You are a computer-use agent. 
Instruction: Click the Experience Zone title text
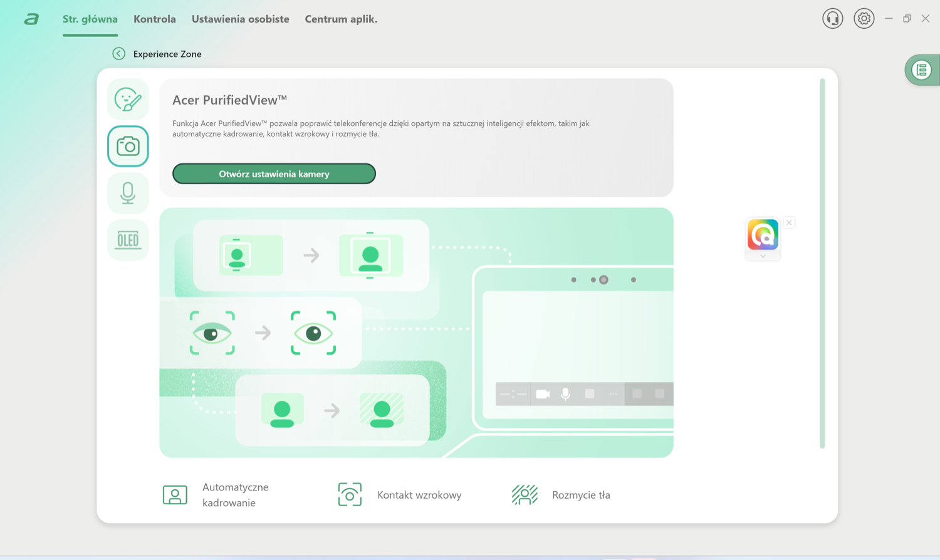[x=167, y=54]
